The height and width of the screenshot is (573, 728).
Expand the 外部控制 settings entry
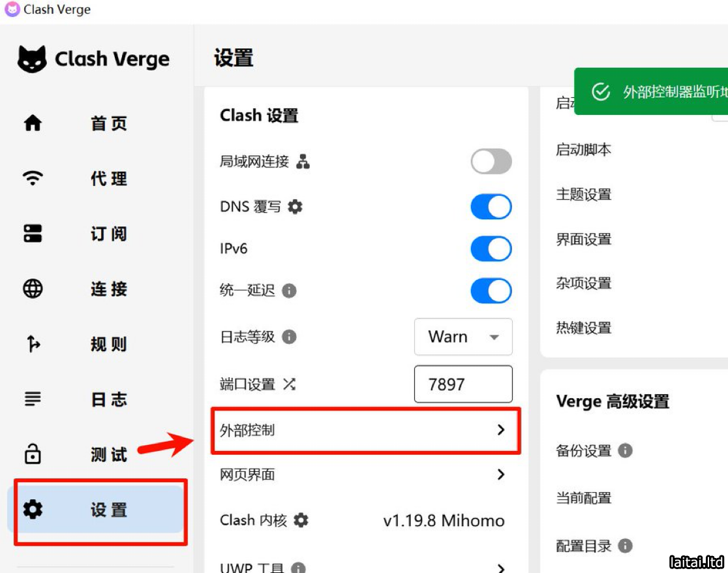click(365, 430)
